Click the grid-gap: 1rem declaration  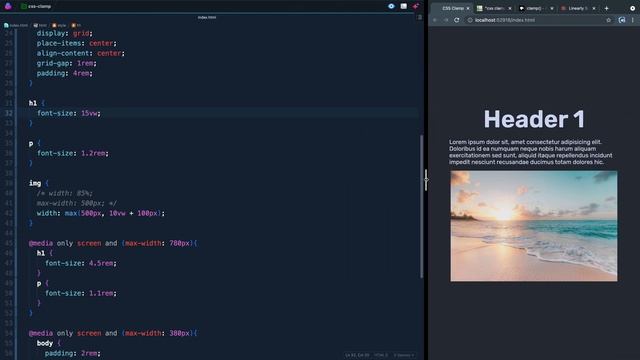pos(67,63)
